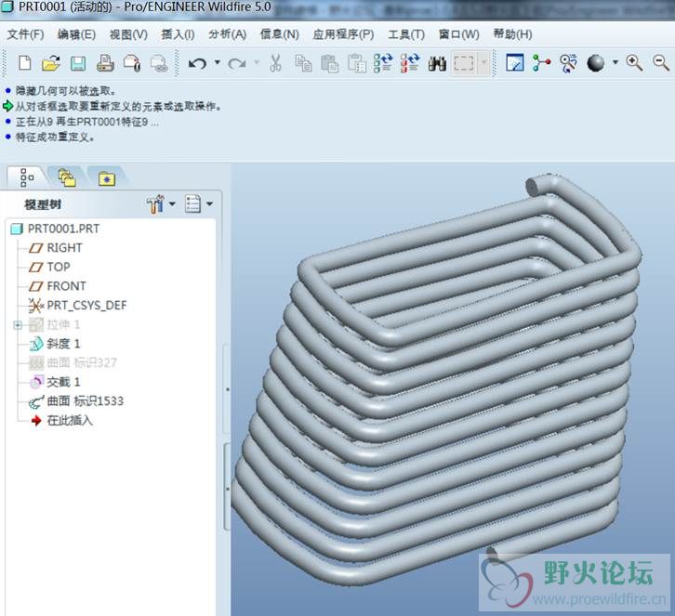This screenshot has height=616, width=675.
Task: Open the 应用程序(P) menu
Action: (343, 34)
